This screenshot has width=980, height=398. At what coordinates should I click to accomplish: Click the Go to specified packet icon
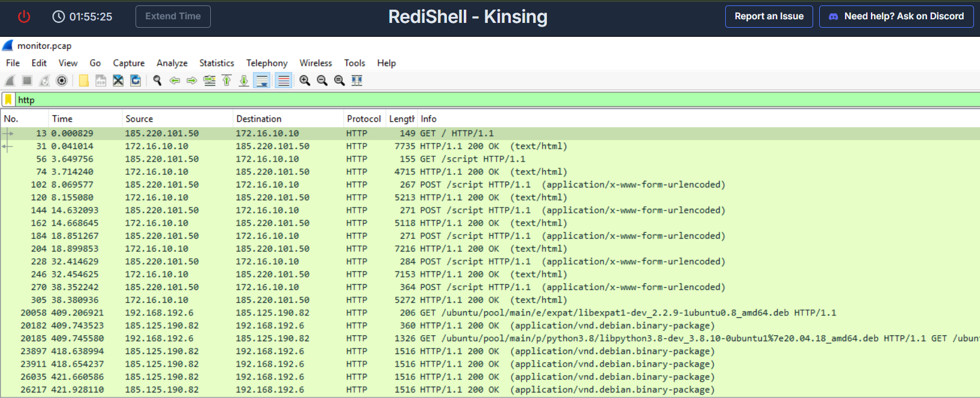209,80
